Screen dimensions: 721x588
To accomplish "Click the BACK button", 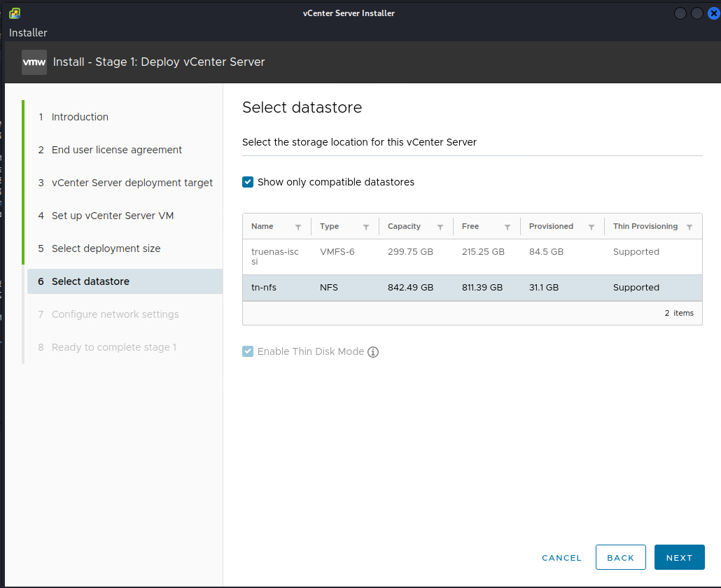I will pyautogui.click(x=620, y=558).
